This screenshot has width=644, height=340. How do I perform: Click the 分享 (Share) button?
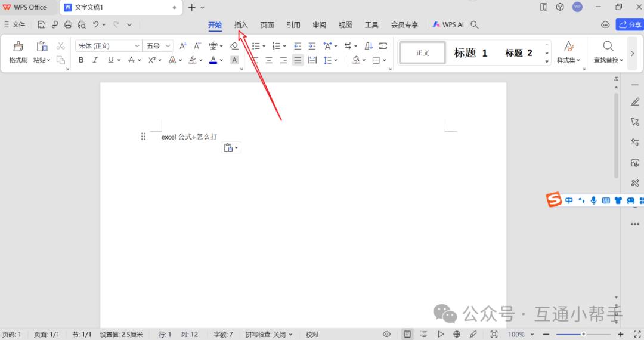click(x=630, y=24)
